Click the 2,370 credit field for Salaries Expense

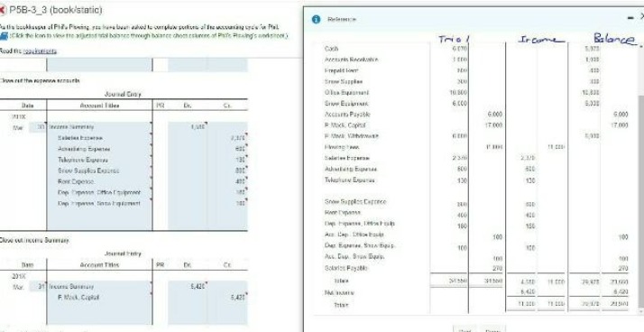pyautogui.click(x=227, y=138)
